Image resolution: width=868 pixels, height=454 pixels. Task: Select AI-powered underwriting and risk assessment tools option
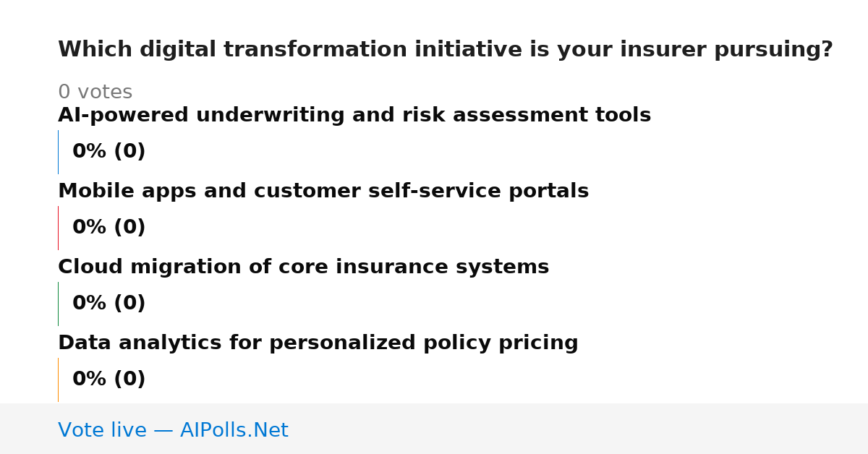pyautogui.click(x=354, y=116)
